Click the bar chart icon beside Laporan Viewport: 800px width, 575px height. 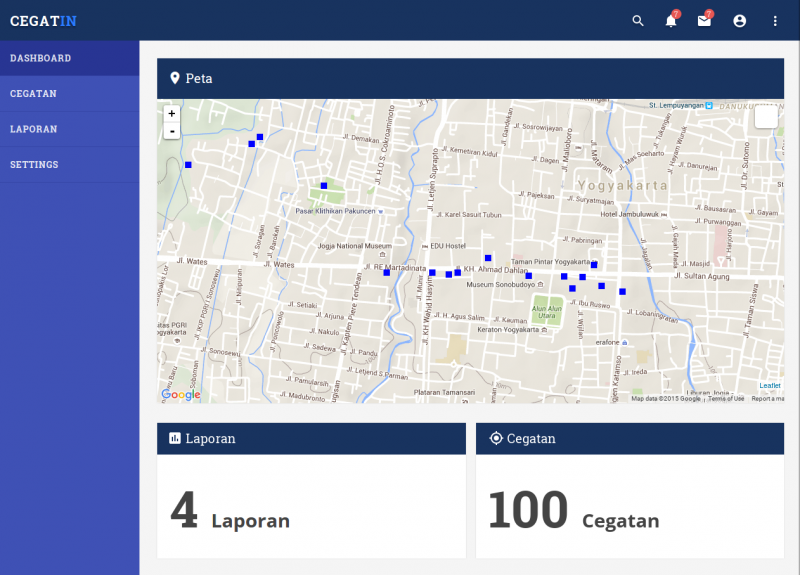175,438
